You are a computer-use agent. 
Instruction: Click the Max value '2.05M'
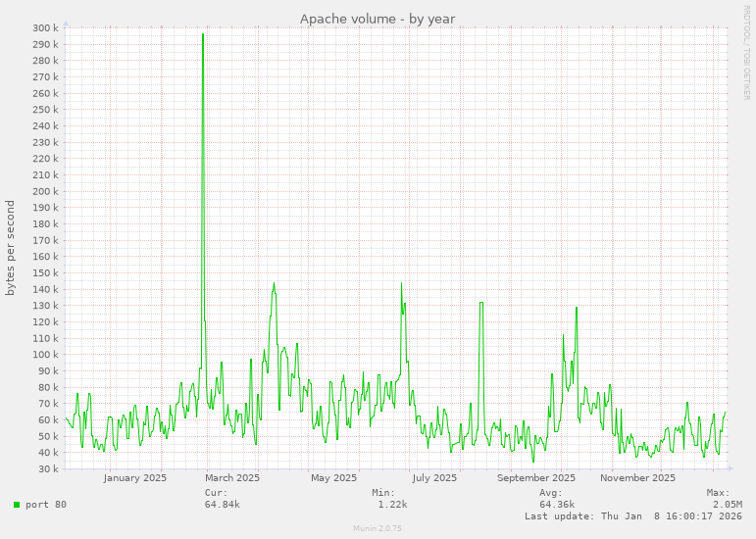click(728, 505)
